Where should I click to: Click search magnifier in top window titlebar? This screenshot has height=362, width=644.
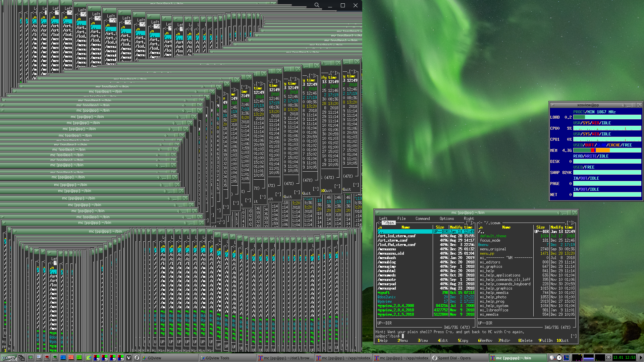click(x=317, y=5)
